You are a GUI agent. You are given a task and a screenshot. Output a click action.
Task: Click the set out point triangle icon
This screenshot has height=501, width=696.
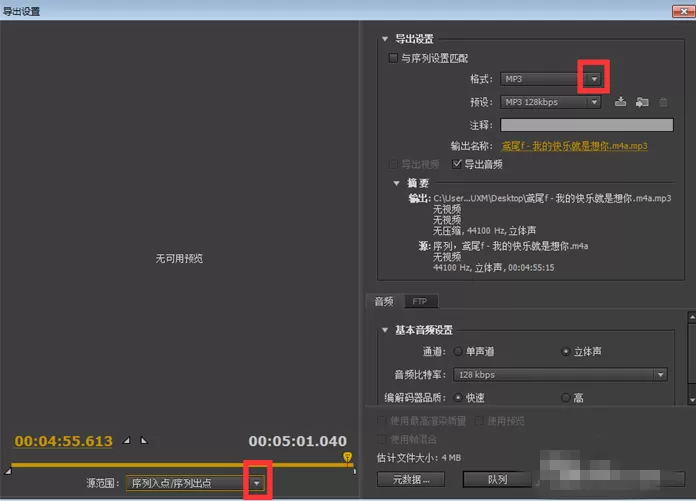tap(144, 441)
